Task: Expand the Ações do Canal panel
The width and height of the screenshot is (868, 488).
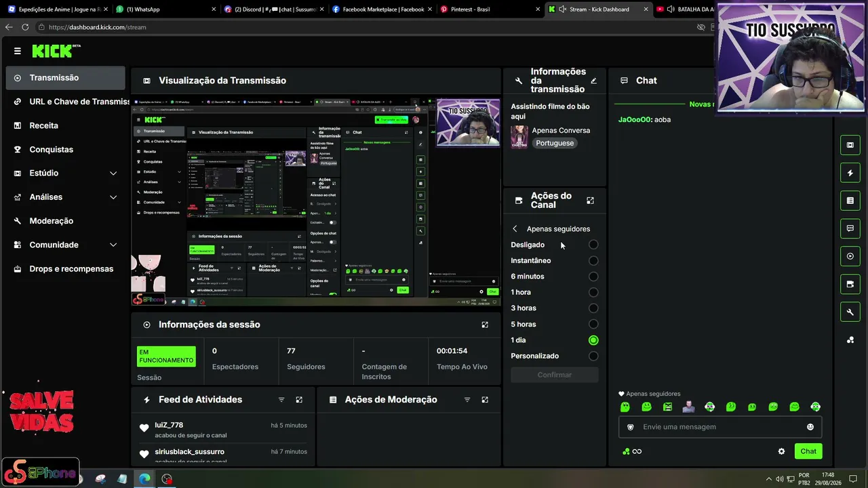Action: (x=590, y=201)
